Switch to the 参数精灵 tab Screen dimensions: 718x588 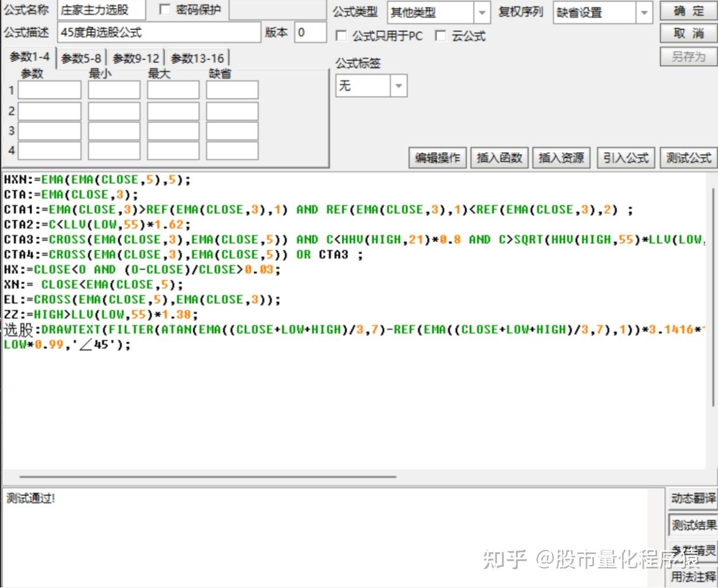point(693,551)
